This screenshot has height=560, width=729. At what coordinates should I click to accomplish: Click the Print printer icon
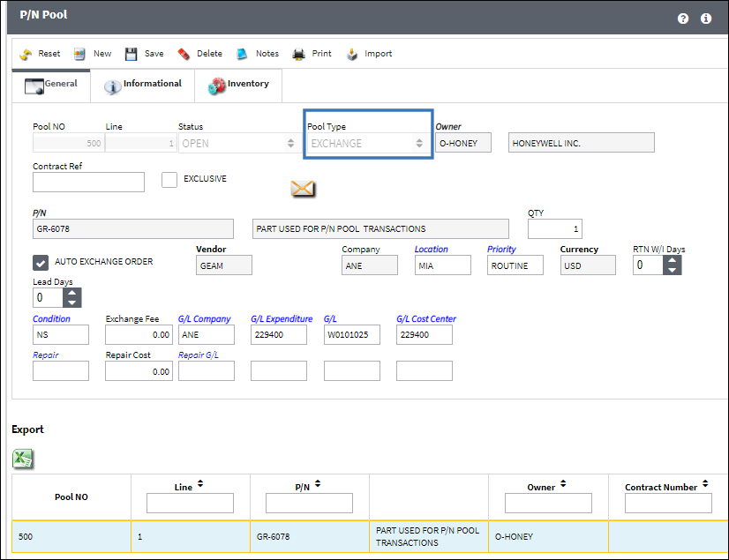(x=298, y=54)
